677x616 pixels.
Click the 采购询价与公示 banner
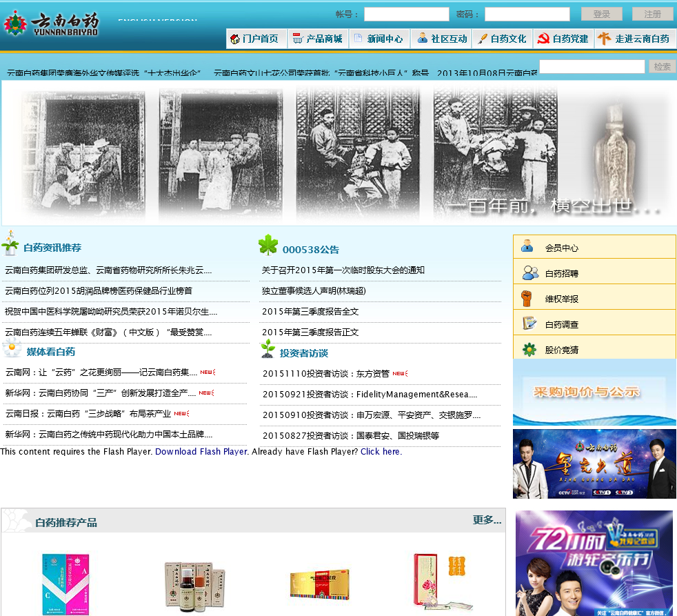coord(594,393)
